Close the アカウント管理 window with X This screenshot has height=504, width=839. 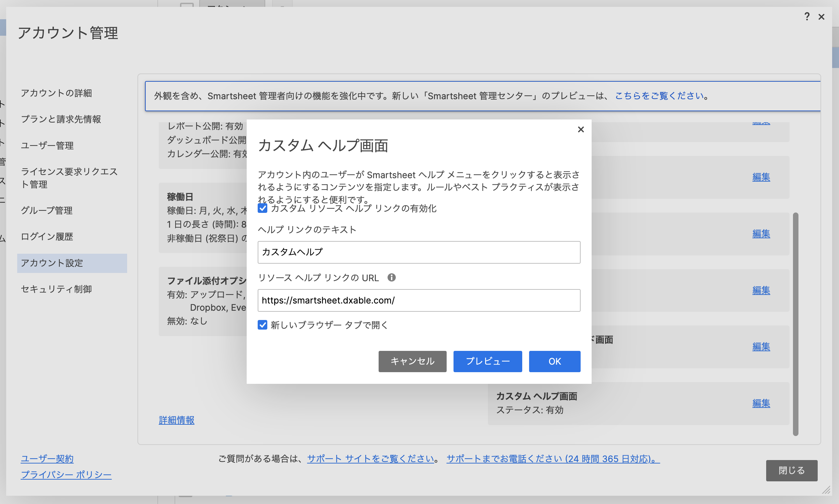coord(821,17)
